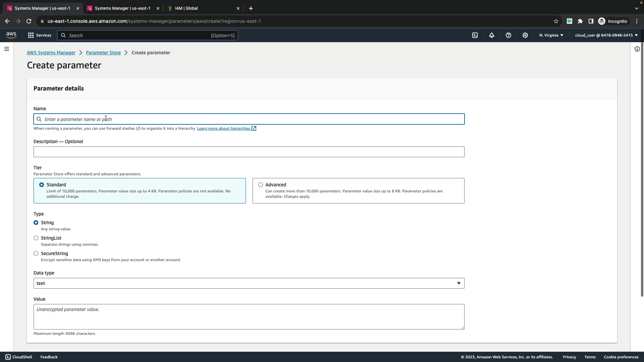Image resolution: width=644 pixels, height=362 pixels.
Task: Open the settings gear in AWS header
Action: click(525, 35)
